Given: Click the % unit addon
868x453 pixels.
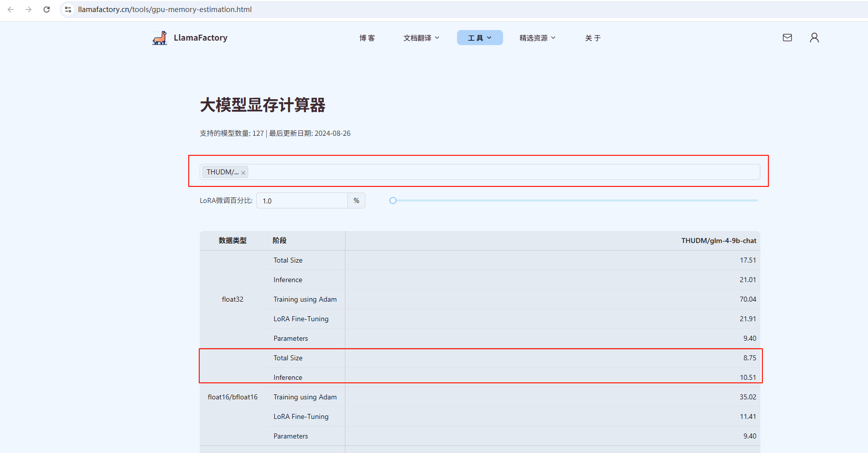Looking at the screenshot, I should click(356, 200).
